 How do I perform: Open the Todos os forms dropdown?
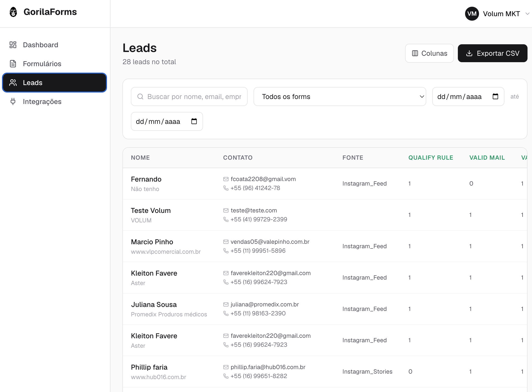pos(340,97)
